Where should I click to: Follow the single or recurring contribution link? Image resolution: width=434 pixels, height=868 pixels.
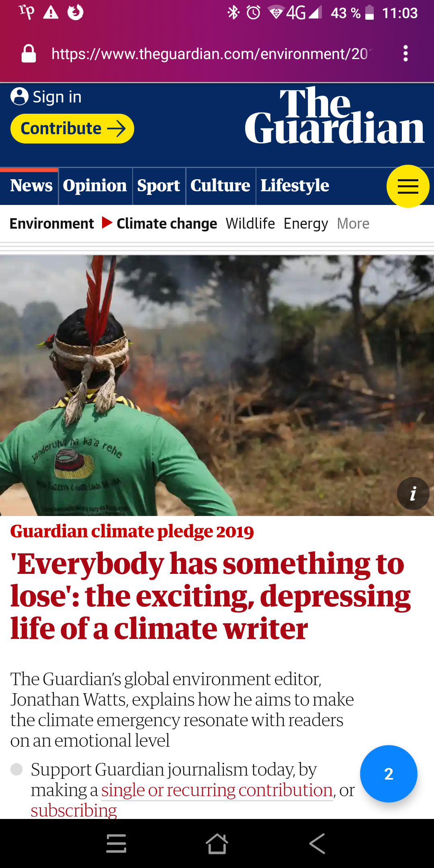217,790
